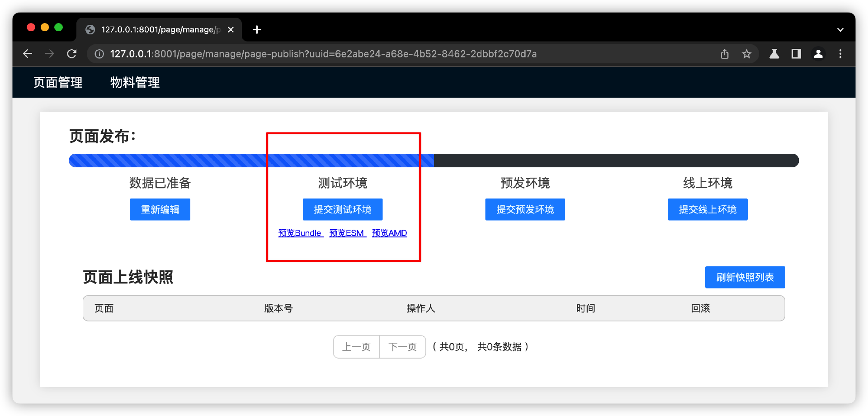Open 页面管理 in navigation bar

click(x=58, y=82)
